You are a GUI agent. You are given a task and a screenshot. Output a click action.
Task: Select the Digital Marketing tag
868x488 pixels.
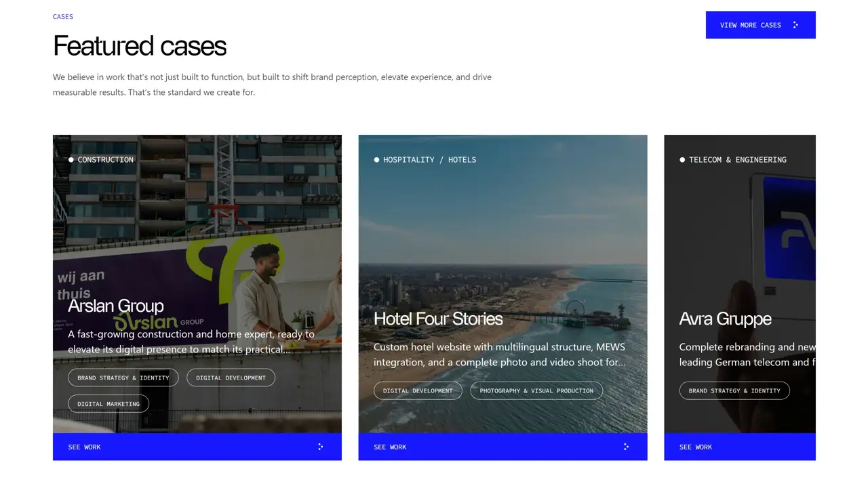click(x=108, y=403)
